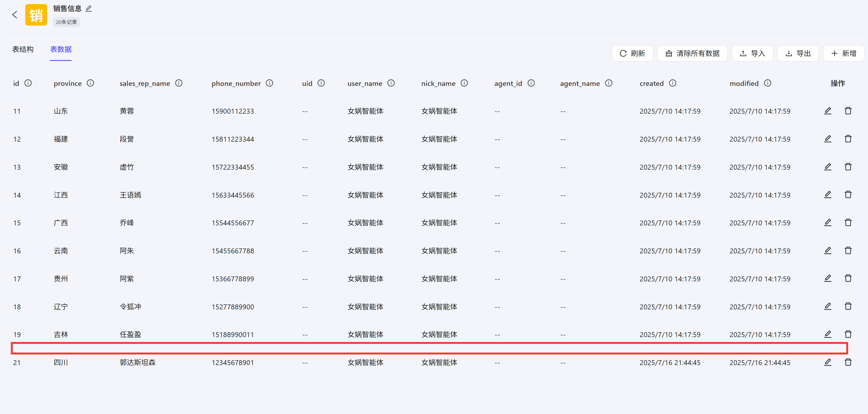Click info icon next to created column

click(x=673, y=83)
